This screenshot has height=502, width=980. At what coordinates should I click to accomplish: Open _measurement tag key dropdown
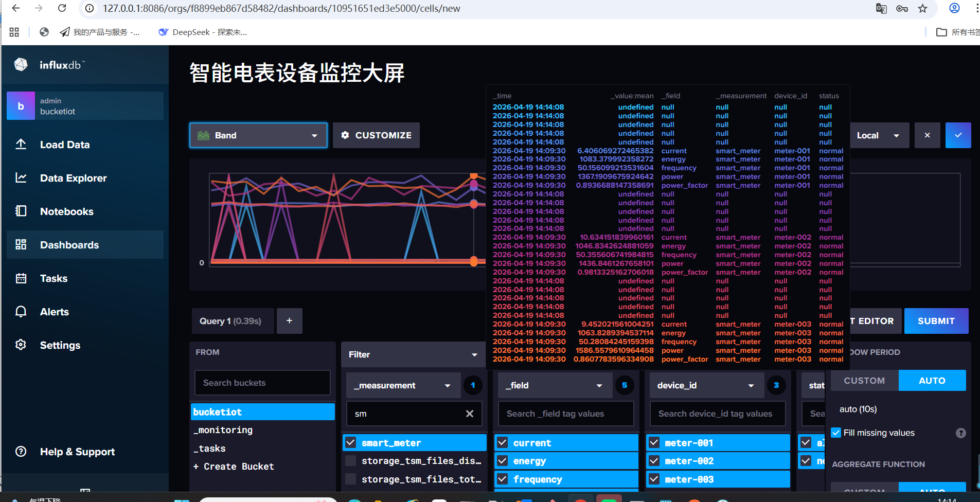(403, 385)
